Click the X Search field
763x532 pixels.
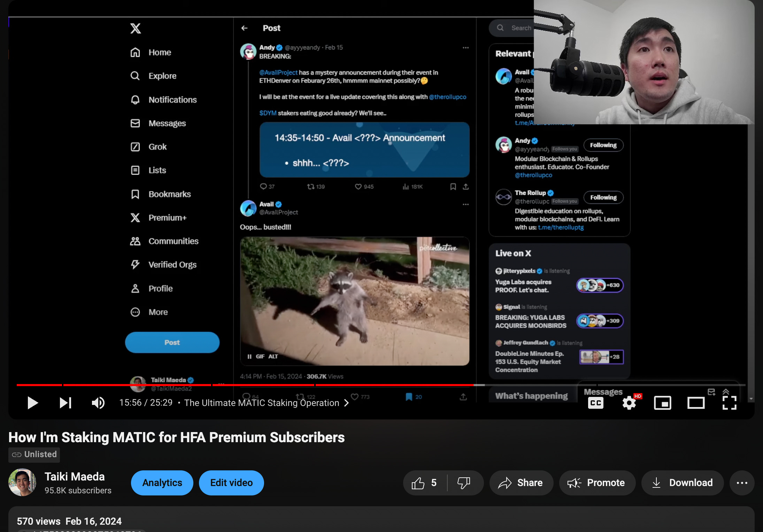(x=511, y=28)
